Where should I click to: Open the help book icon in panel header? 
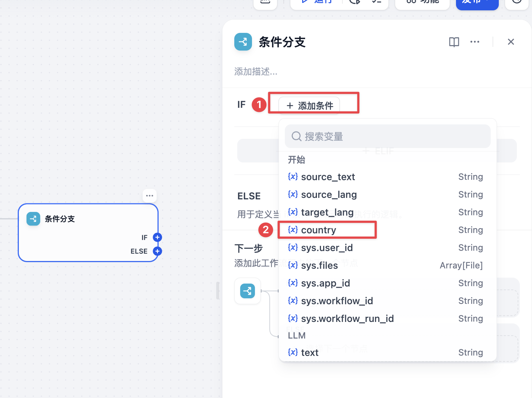[454, 42]
